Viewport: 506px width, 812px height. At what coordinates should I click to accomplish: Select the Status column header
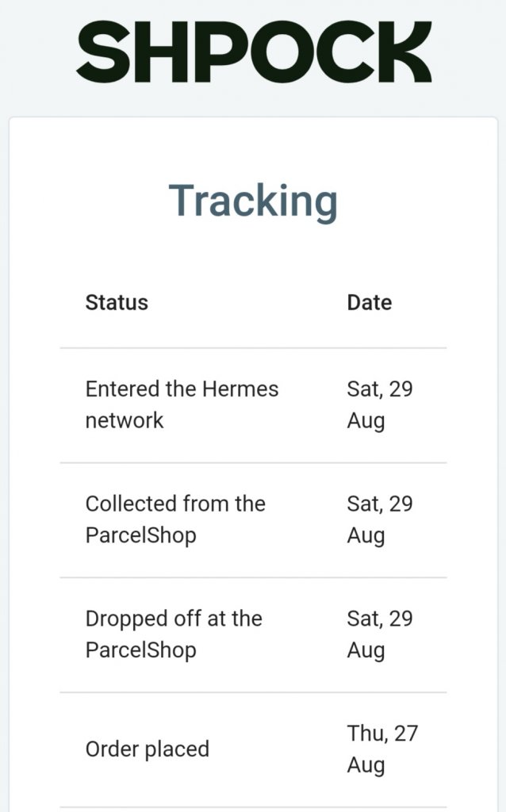coord(117,302)
